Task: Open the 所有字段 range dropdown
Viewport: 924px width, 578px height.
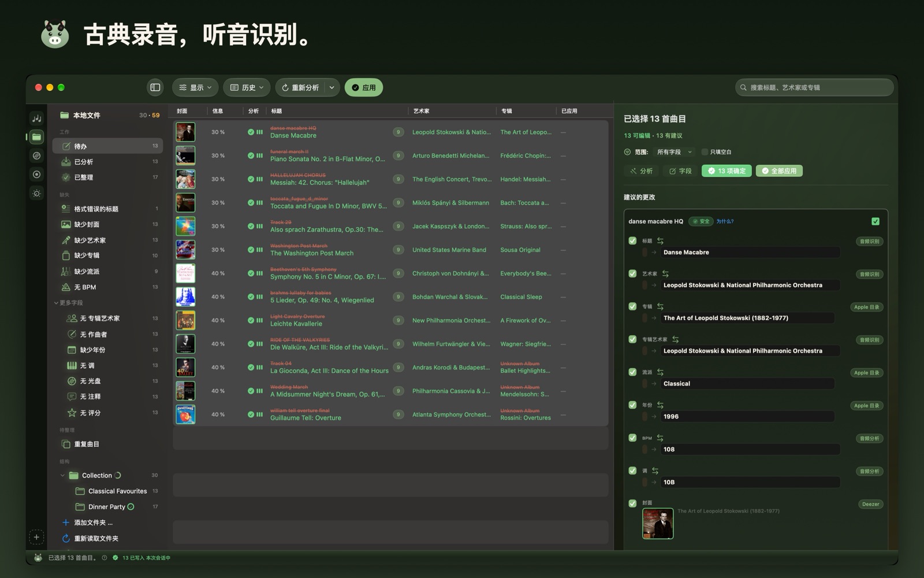Action: click(674, 152)
